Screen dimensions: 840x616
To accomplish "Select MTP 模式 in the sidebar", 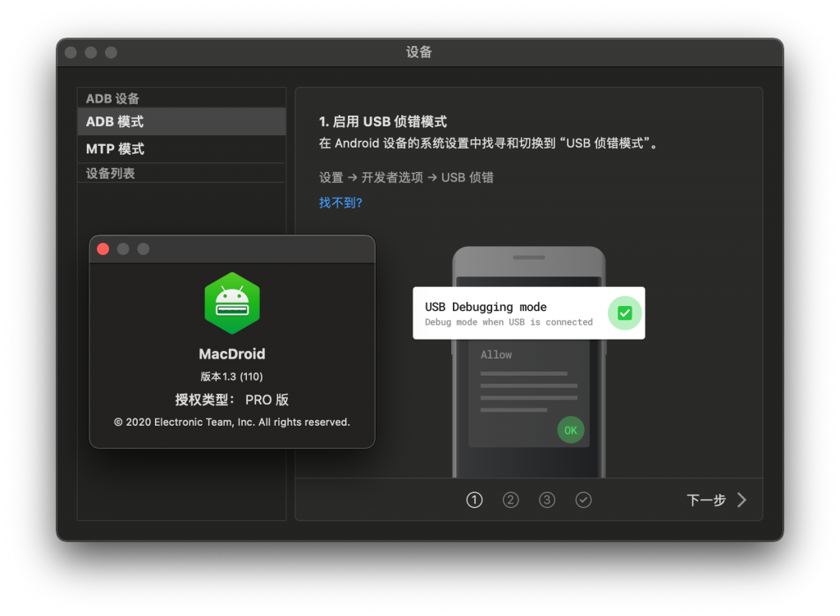I will pos(181,149).
